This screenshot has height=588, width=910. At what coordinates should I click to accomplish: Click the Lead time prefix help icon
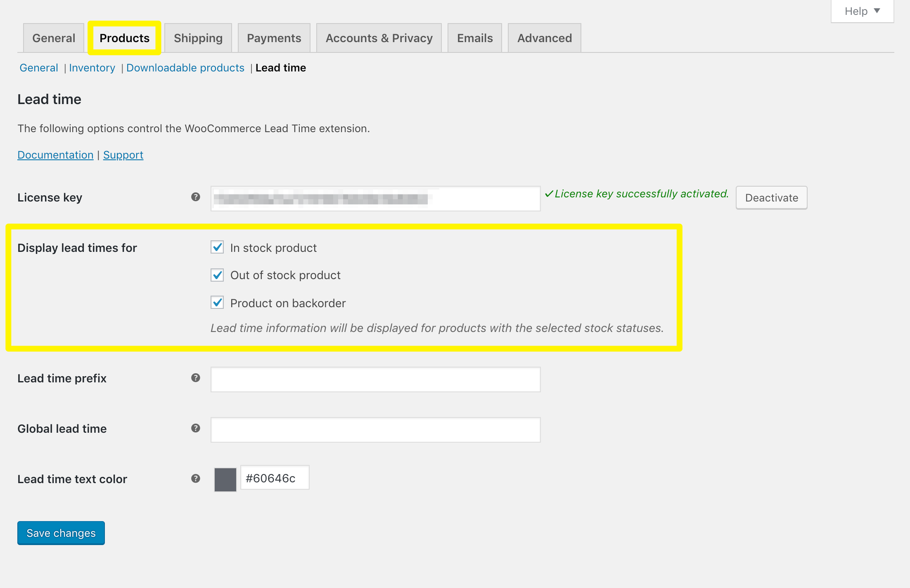pyautogui.click(x=196, y=378)
